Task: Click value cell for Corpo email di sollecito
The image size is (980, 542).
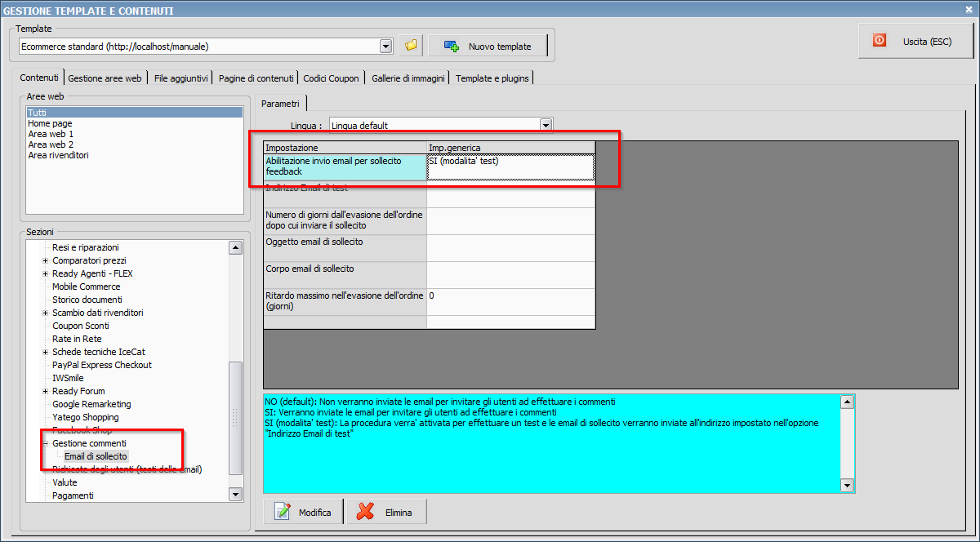Action: coord(510,275)
